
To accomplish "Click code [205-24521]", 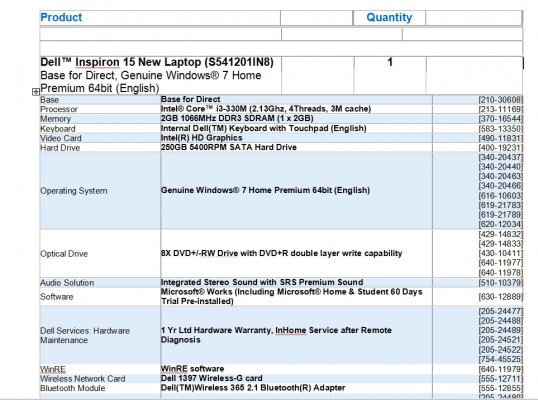I will 501,340.
